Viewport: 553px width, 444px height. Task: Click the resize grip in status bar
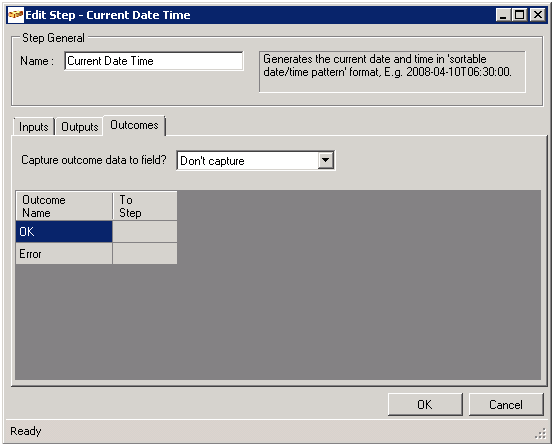540,433
